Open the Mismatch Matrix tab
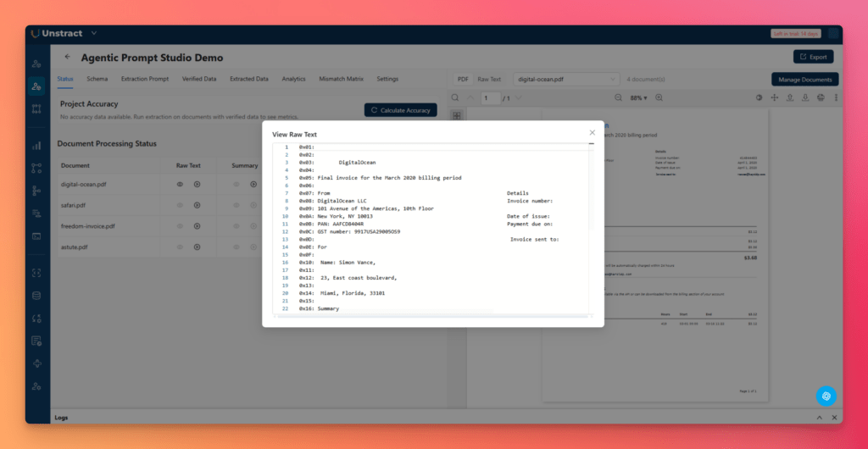 point(341,79)
